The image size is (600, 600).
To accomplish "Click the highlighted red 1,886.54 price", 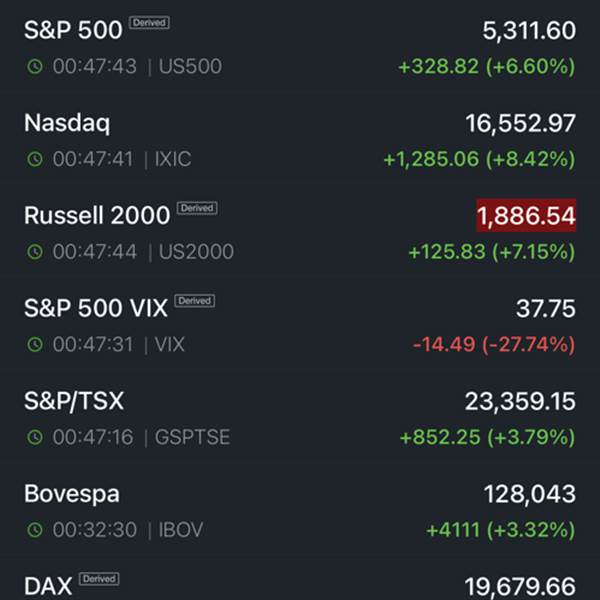I will click(526, 215).
